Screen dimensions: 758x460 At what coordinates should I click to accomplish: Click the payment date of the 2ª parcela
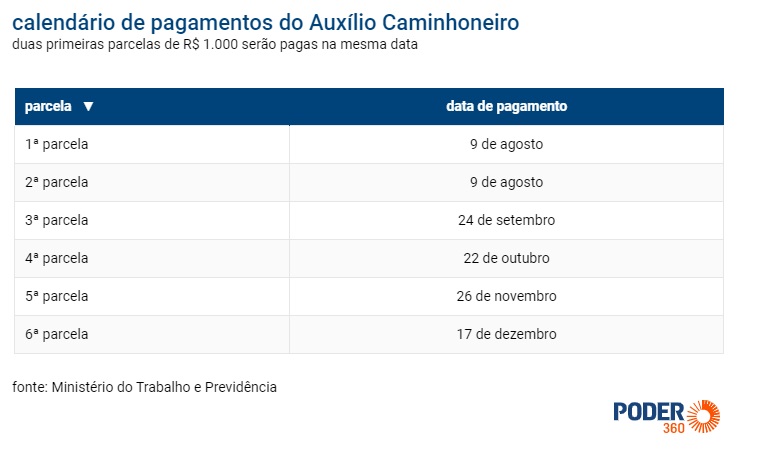(506, 182)
